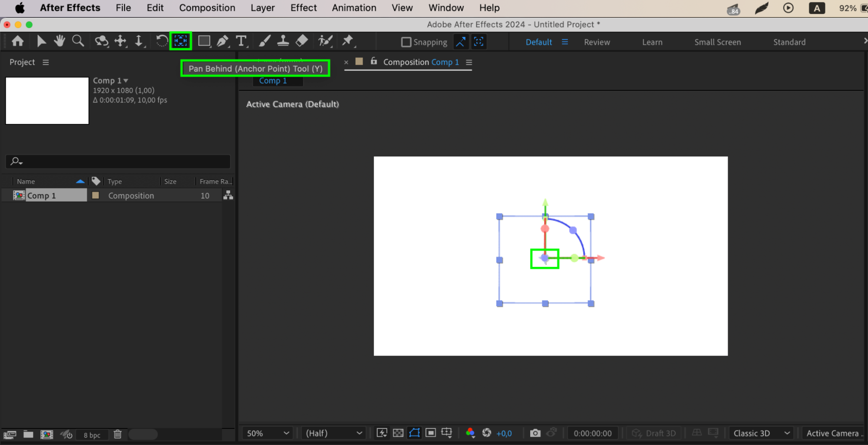Click the Comp 1 label color swatch

point(96,196)
